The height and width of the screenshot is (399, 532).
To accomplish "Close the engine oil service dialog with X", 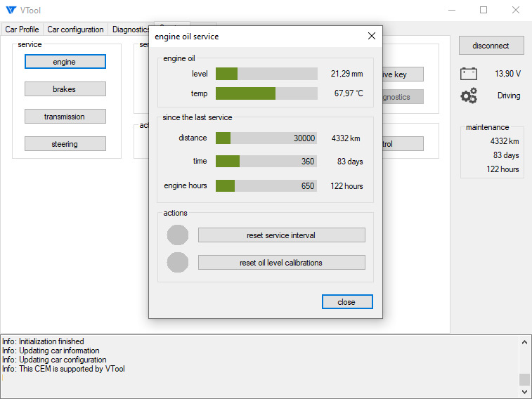I will (372, 36).
